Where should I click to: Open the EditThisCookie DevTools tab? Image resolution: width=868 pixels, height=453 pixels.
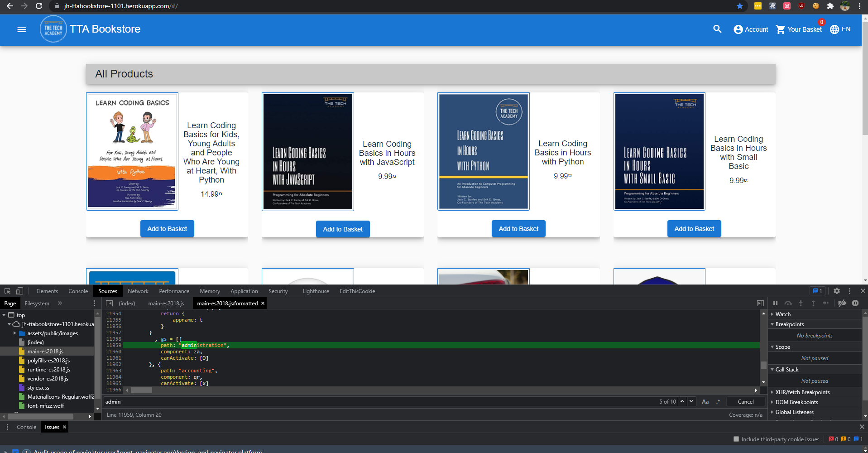(357, 291)
